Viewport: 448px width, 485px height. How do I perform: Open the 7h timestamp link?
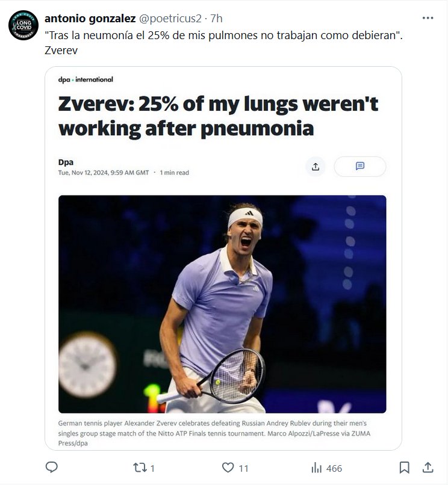click(x=216, y=19)
